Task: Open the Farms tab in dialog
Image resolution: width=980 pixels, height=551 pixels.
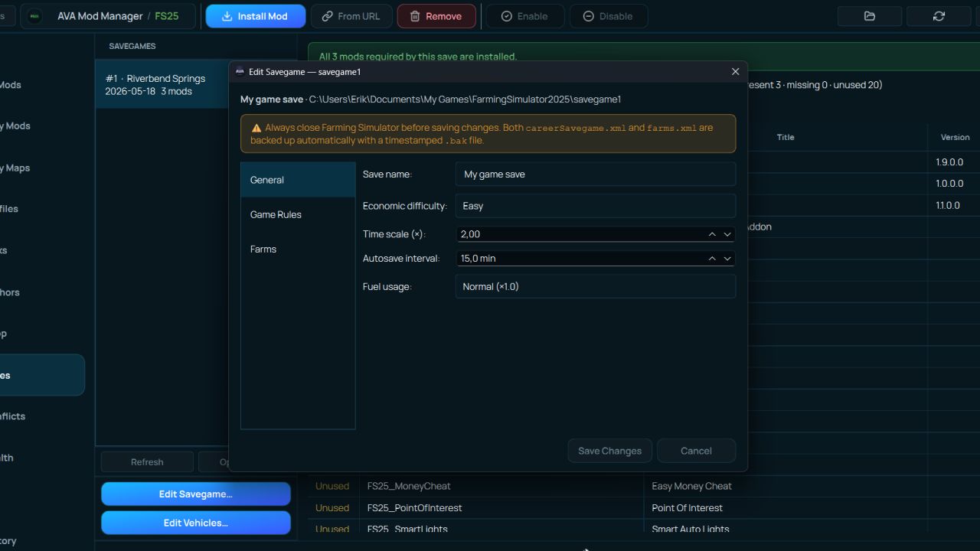Action: pyautogui.click(x=298, y=249)
